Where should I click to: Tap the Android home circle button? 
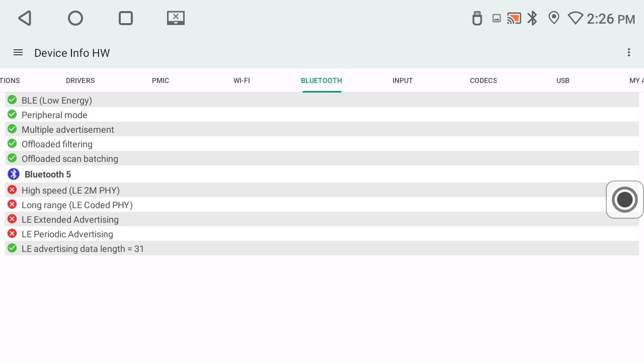pos(75,19)
